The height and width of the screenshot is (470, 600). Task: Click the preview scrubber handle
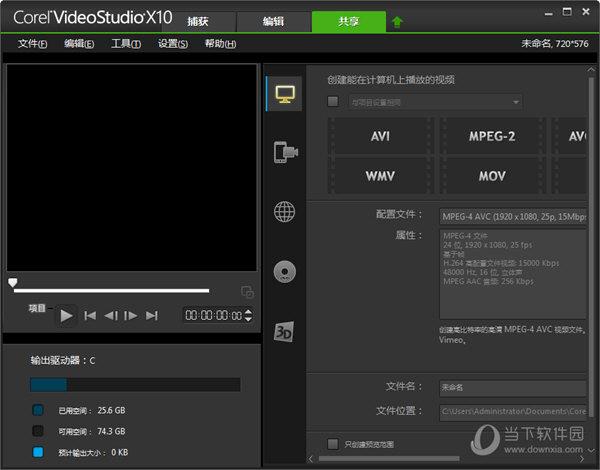13,282
